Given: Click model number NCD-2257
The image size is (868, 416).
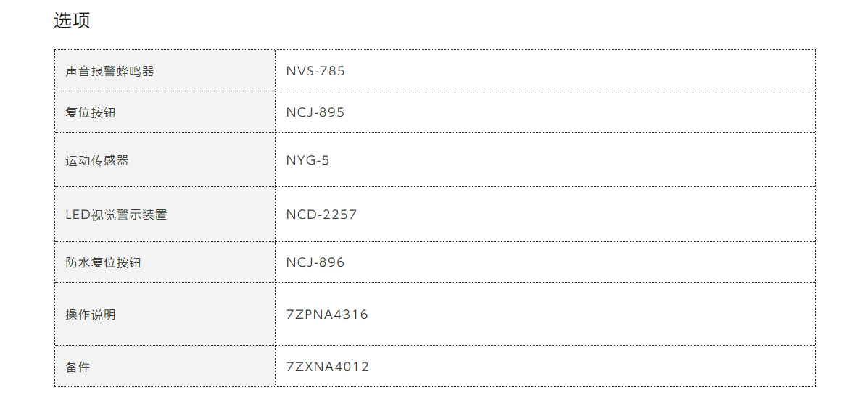Looking at the screenshot, I should pos(322,214).
